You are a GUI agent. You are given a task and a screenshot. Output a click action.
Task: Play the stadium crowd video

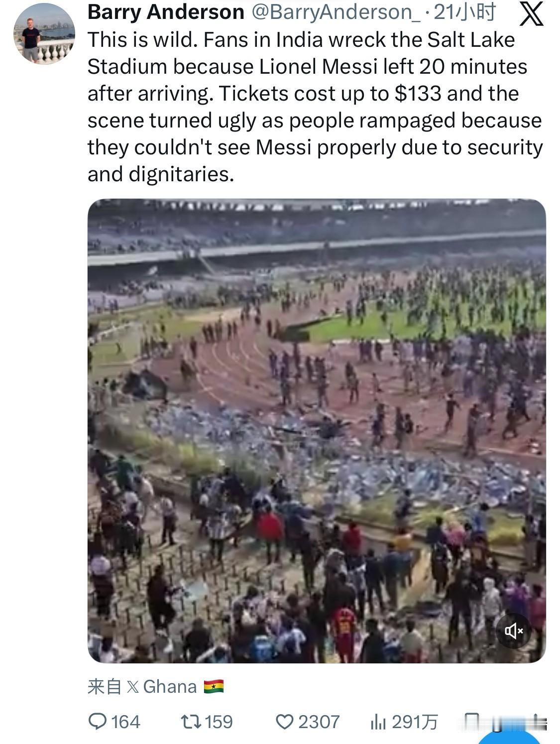point(317,431)
